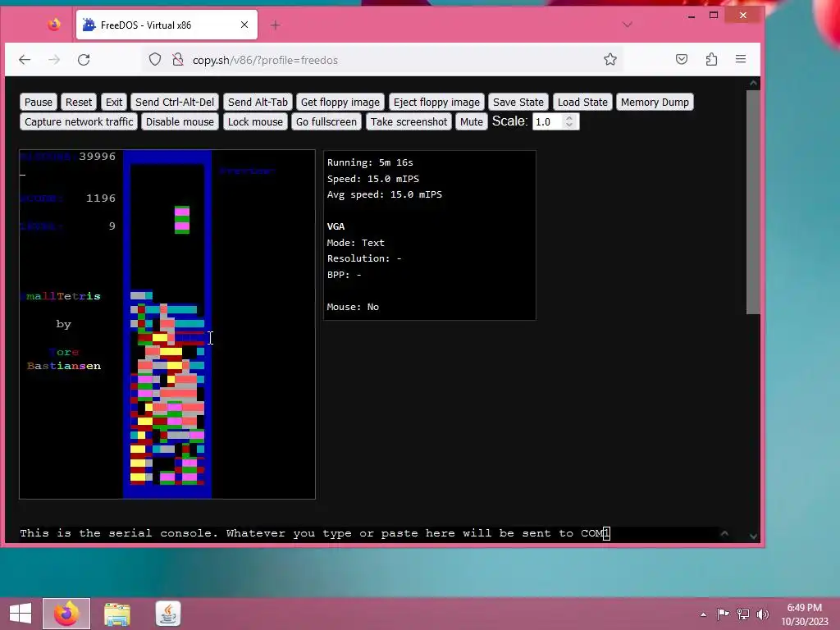840x630 pixels.
Task: Send Ctrl-Alt-Del to the emulator
Action: coord(175,102)
